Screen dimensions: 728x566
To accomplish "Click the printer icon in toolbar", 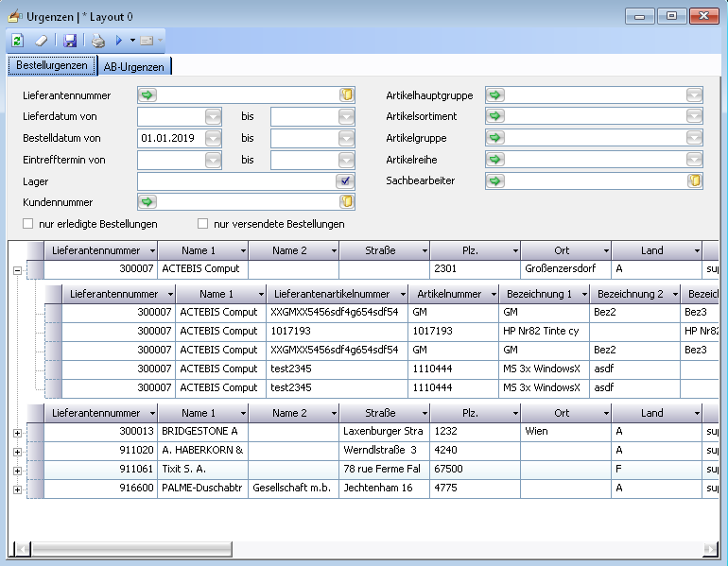I will click(98, 41).
